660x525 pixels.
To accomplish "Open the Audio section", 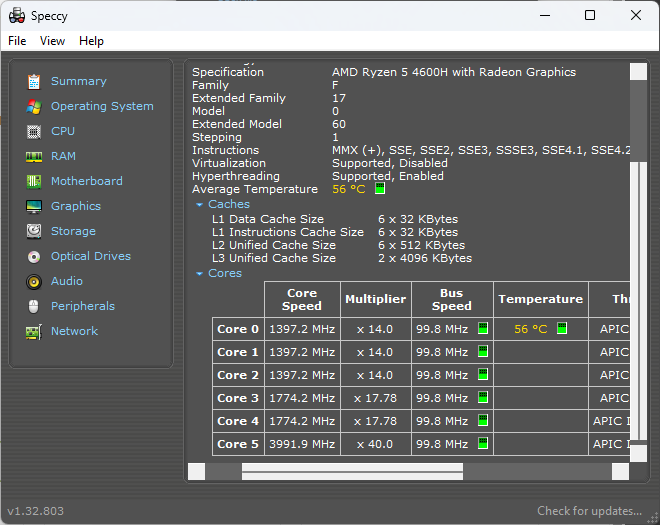I will (x=67, y=281).
